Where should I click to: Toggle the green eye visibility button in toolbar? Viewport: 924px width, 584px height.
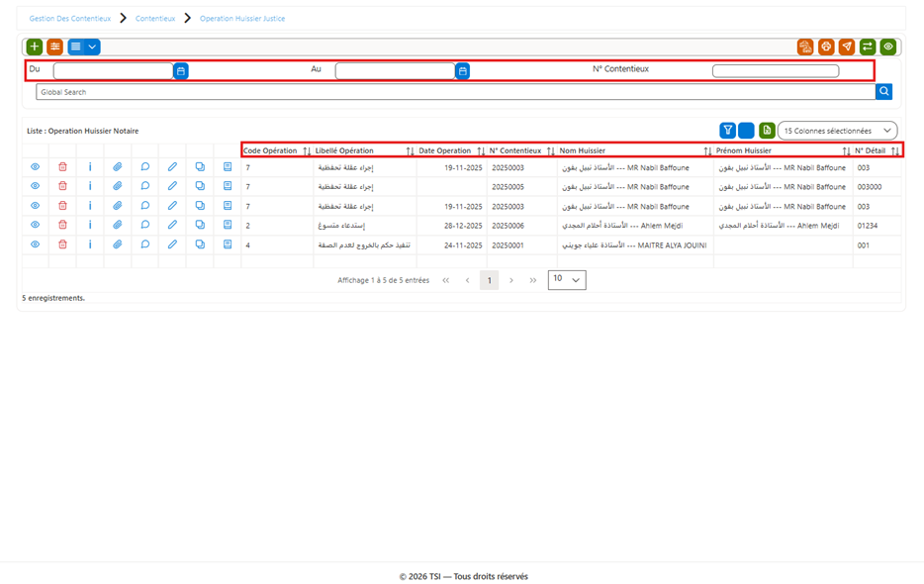tap(888, 47)
